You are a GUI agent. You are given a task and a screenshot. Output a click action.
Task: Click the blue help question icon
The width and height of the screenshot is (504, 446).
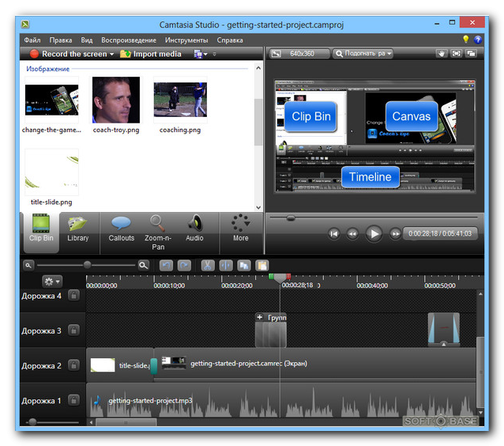478,40
